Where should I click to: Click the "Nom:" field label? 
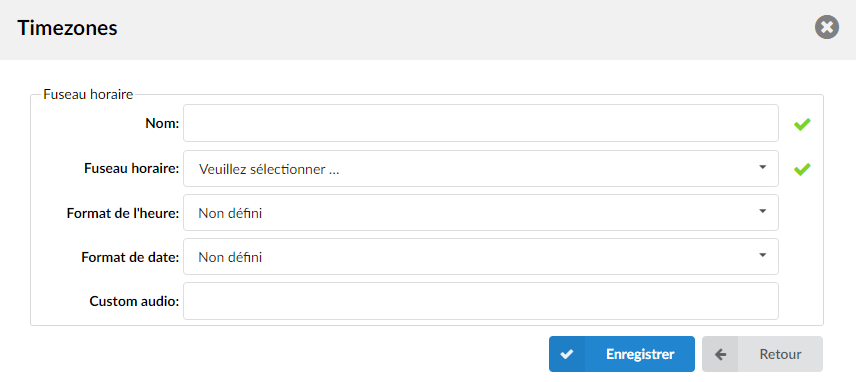[x=162, y=124]
